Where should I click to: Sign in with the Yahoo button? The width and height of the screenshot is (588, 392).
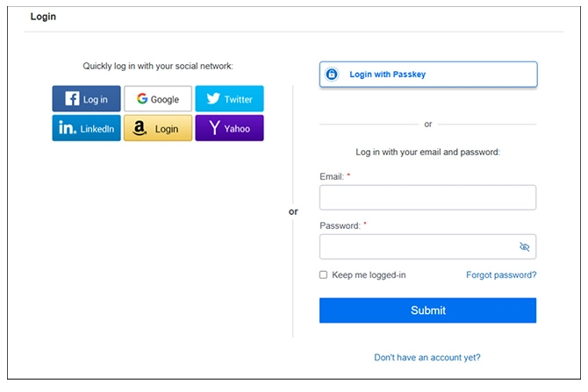(x=229, y=128)
